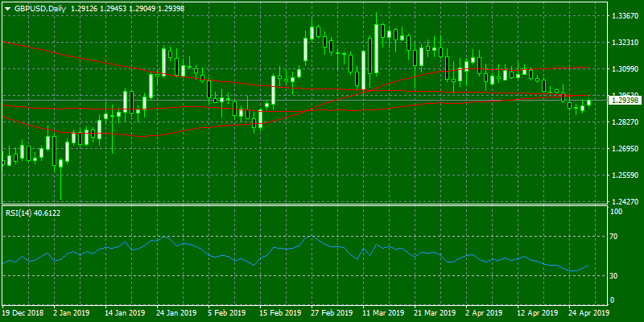
Task: Click the 24 Jan 2019 date label
Action: click(176, 313)
